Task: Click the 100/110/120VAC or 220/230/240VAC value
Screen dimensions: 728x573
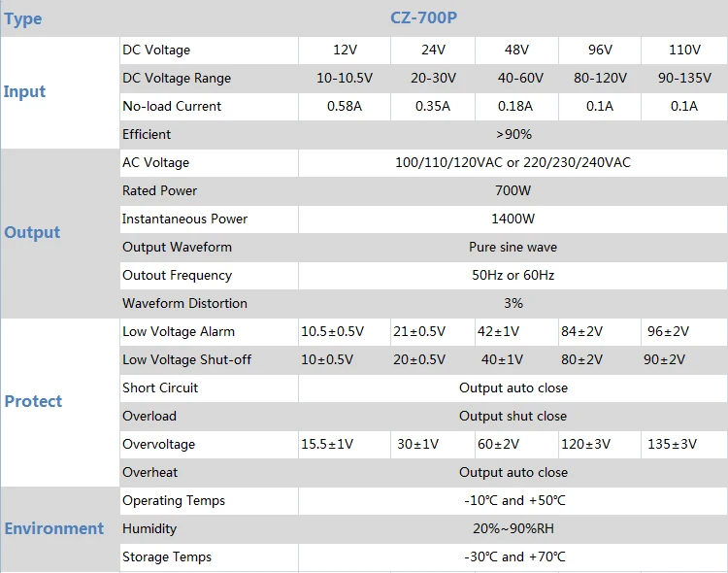Action: [x=513, y=162]
